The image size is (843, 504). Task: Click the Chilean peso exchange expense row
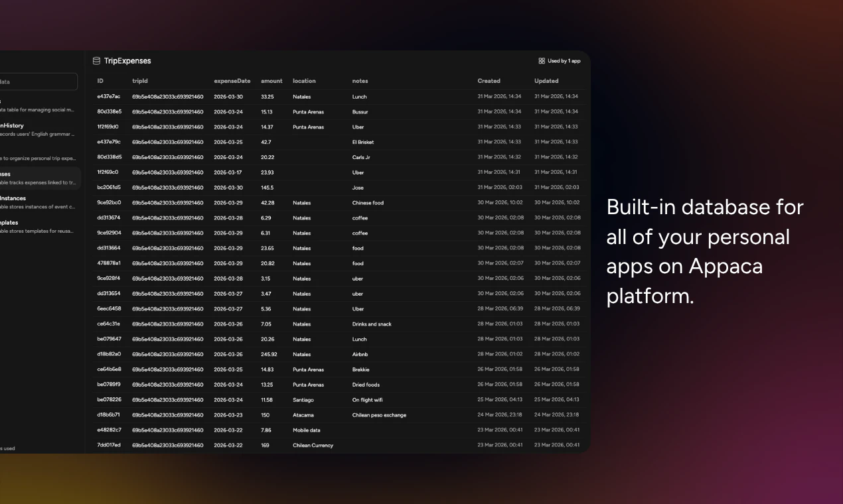click(332, 414)
